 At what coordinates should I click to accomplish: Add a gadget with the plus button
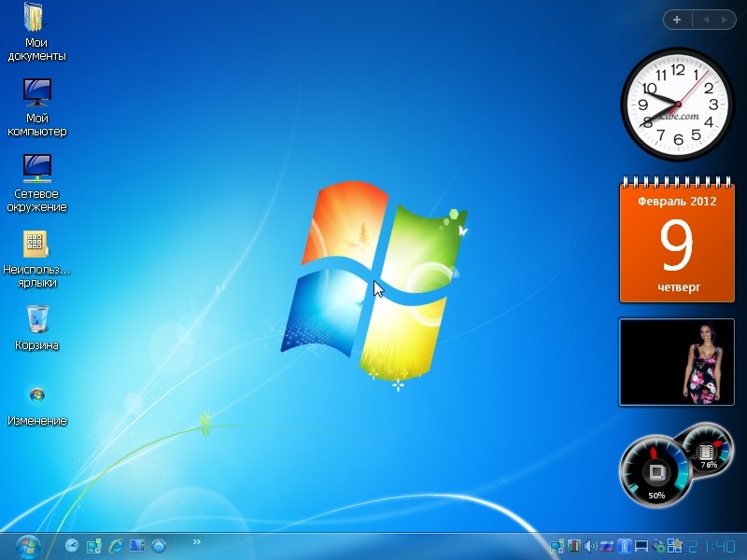(677, 20)
